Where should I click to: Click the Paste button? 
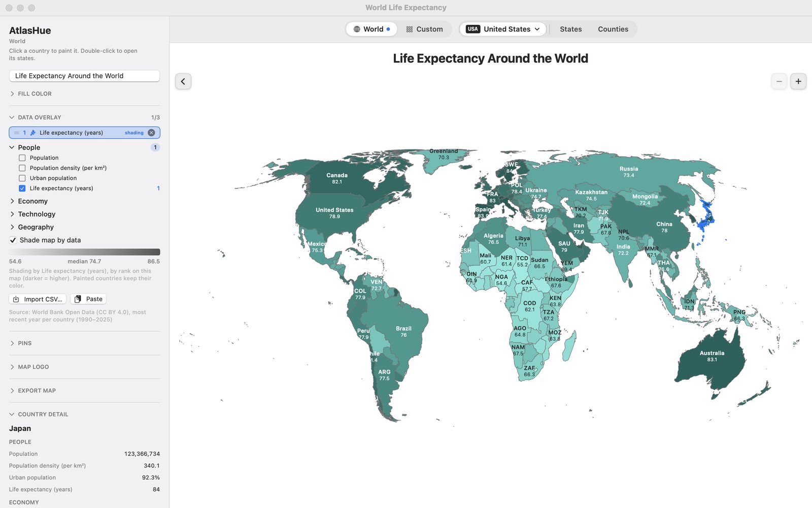pos(88,299)
